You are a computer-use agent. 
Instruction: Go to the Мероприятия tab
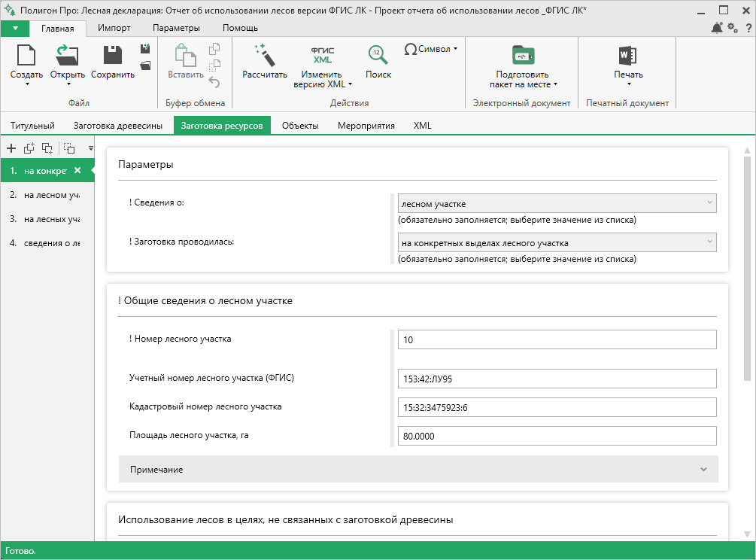pyautogui.click(x=366, y=126)
